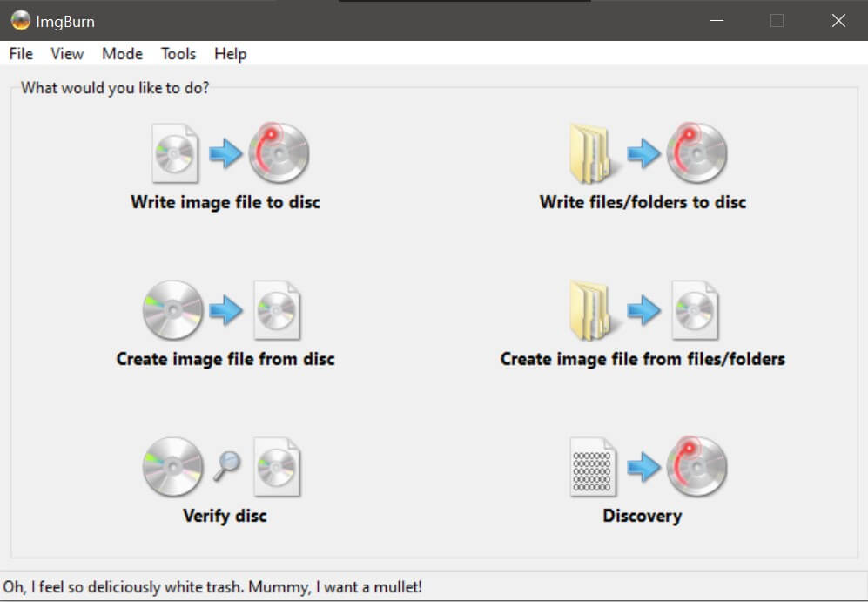Viewport: 868px width, 602px height.
Task: Click the status bar message text
Action: 213,586
